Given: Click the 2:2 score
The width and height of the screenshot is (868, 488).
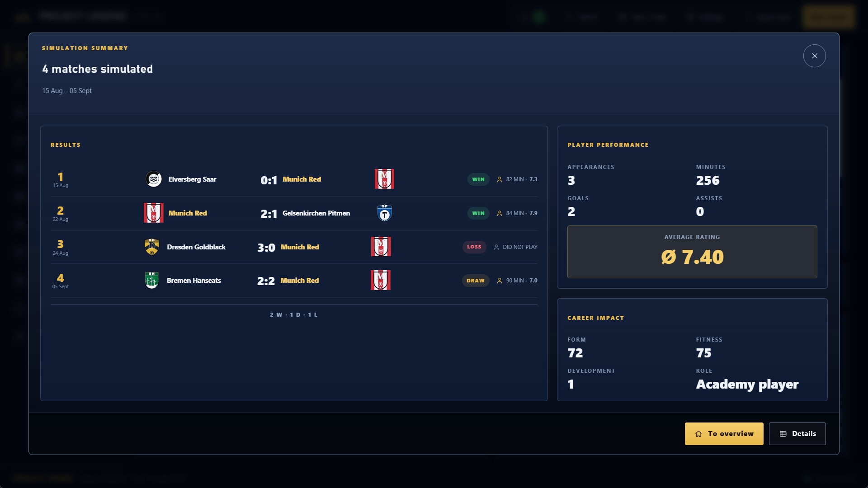Looking at the screenshot, I should [266, 281].
